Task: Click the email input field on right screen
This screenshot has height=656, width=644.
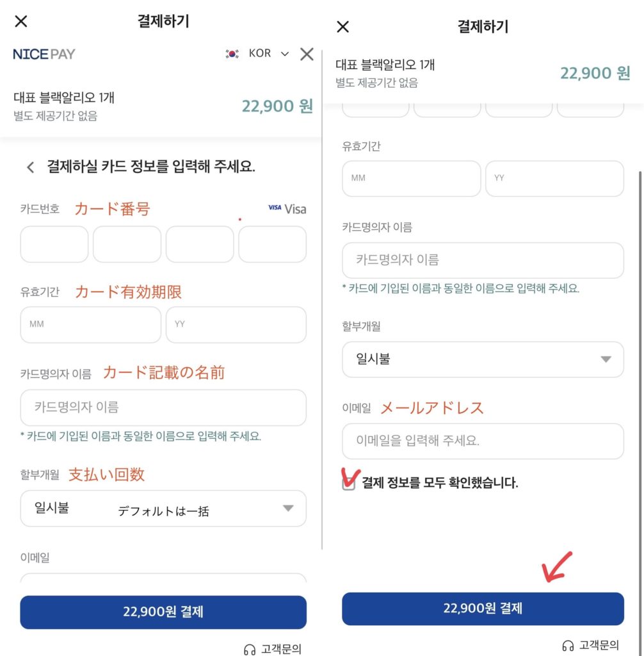Action: [x=483, y=441]
